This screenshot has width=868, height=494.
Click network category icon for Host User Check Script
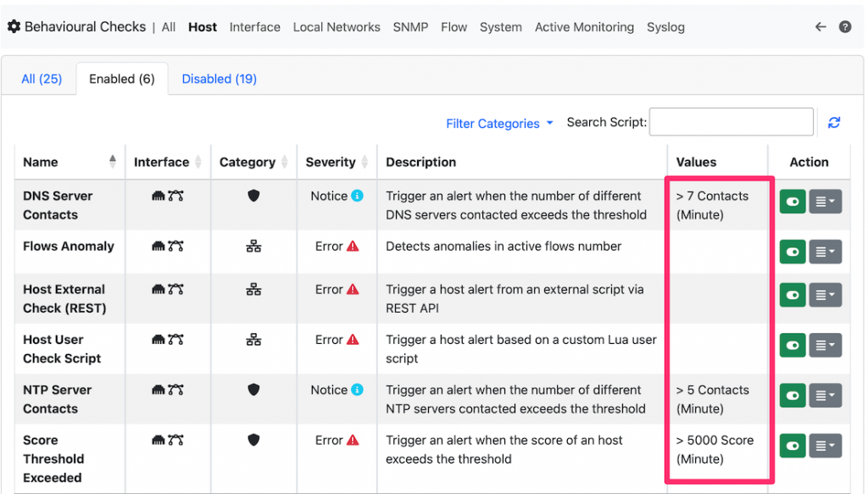253,340
